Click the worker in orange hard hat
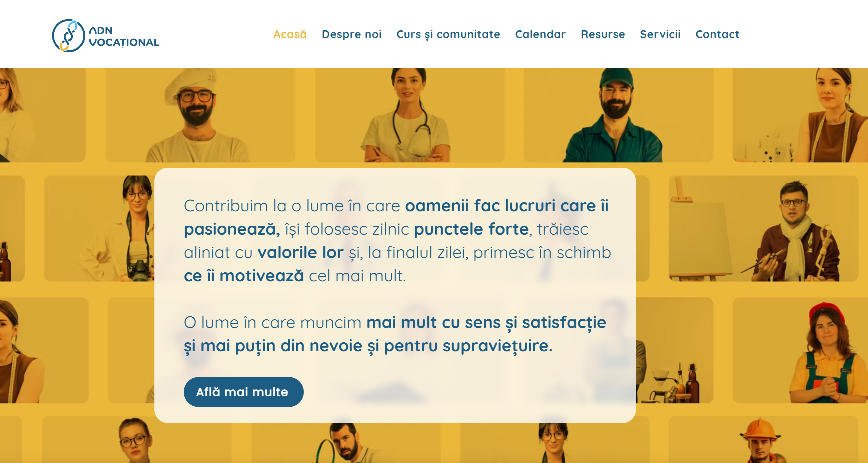This screenshot has width=868, height=463. pyautogui.click(x=763, y=439)
